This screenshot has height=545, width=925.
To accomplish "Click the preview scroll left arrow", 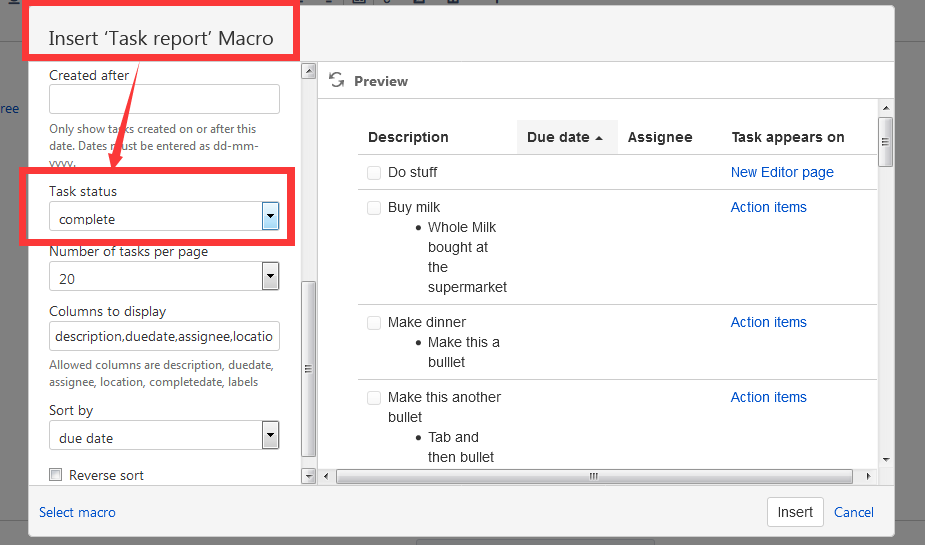I will point(326,476).
